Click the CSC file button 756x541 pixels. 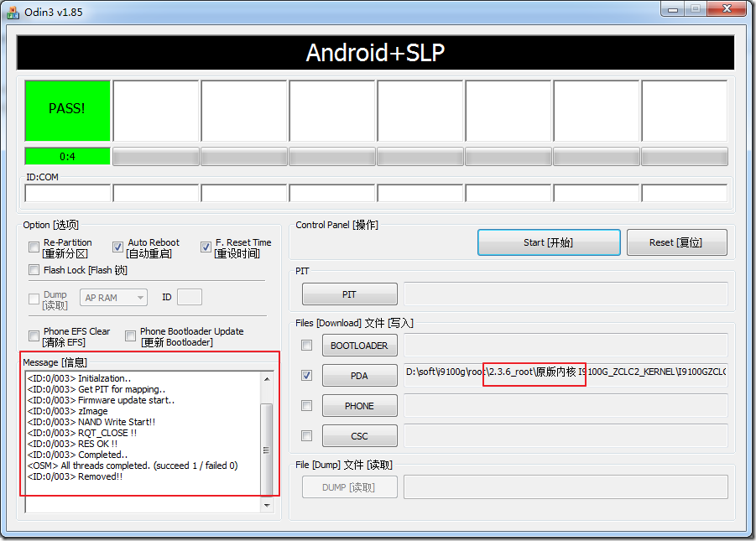pyautogui.click(x=360, y=436)
